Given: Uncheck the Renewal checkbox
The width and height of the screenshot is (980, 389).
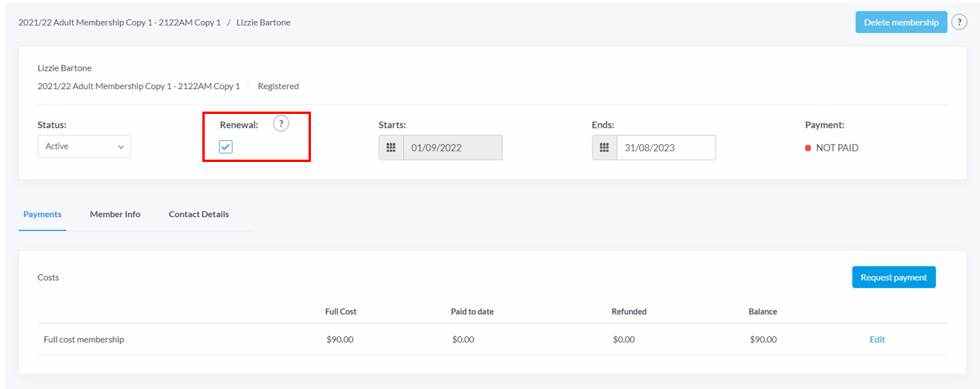Looking at the screenshot, I should (x=226, y=146).
